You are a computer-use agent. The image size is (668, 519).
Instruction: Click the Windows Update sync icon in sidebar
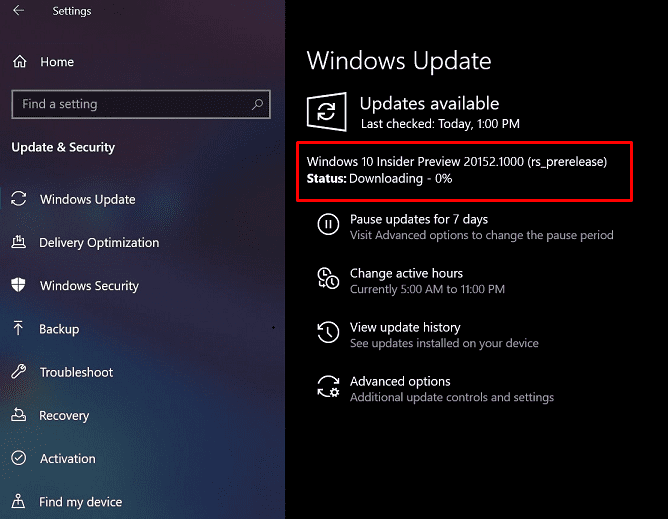[x=19, y=199]
